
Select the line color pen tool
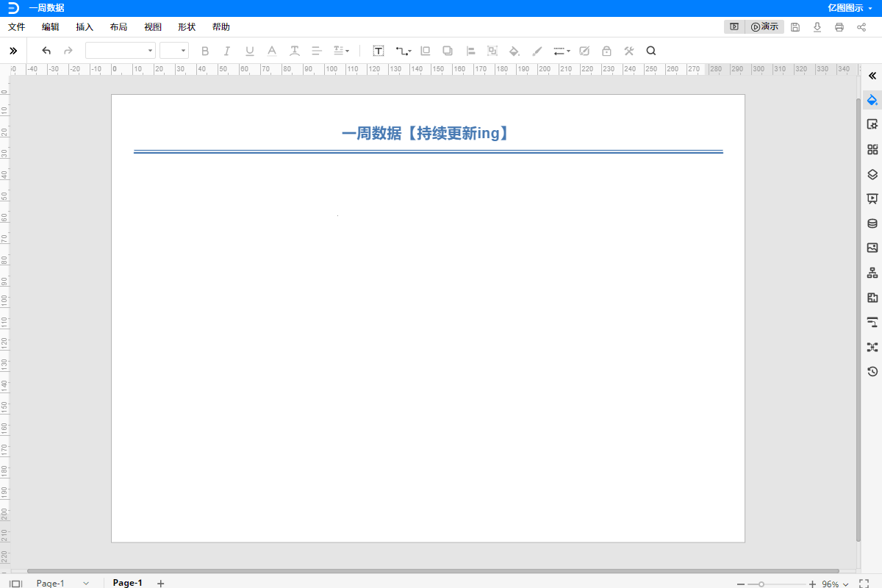(537, 51)
